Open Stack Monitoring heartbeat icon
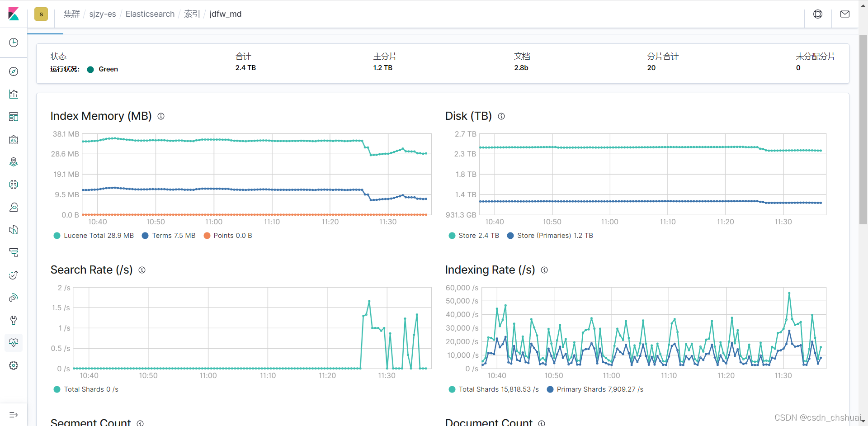868x426 pixels. [14, 343]
